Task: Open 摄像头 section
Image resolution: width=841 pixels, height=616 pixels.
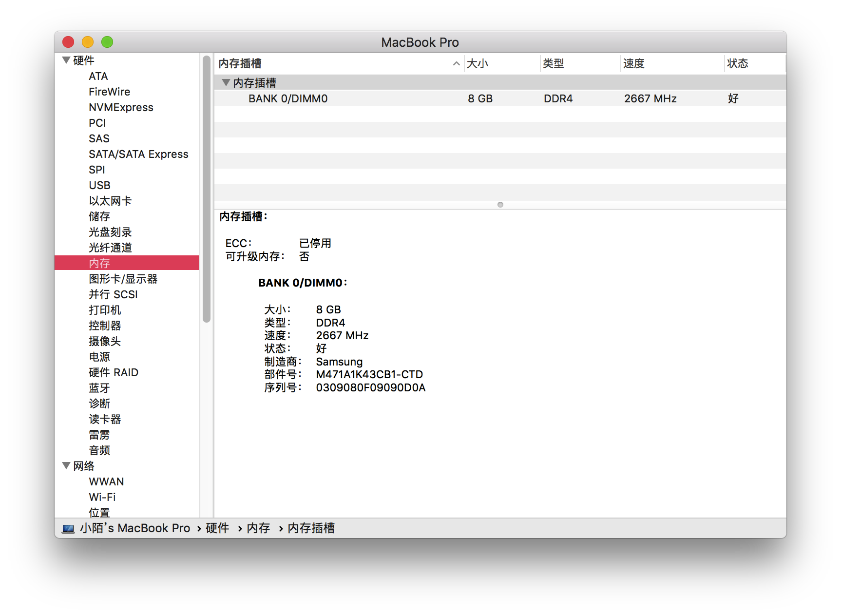Action: click(105, 341)
